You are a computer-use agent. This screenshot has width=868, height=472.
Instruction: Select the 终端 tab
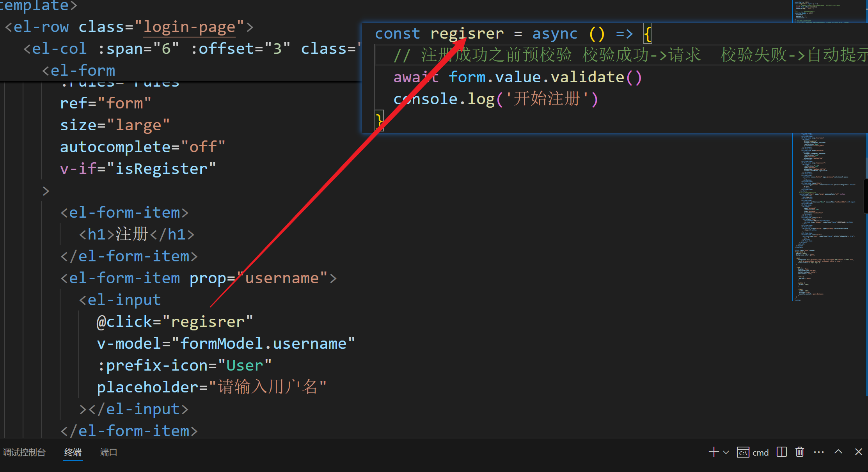click(73, 452)
